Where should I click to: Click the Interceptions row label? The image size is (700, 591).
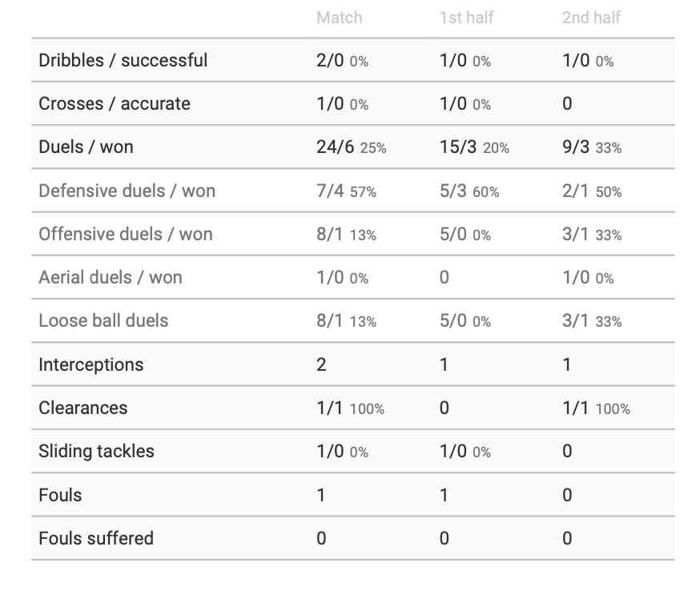pos(91,364)
